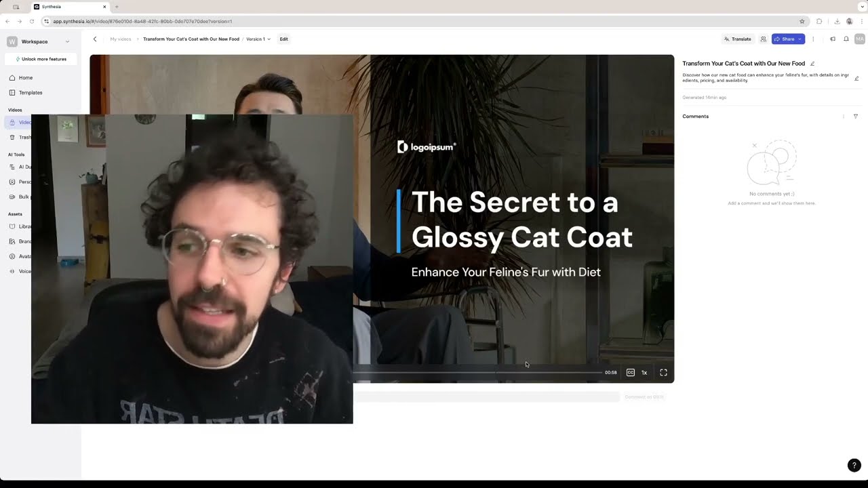
Task: Open the notifications bell
Action: pos(846,39)
